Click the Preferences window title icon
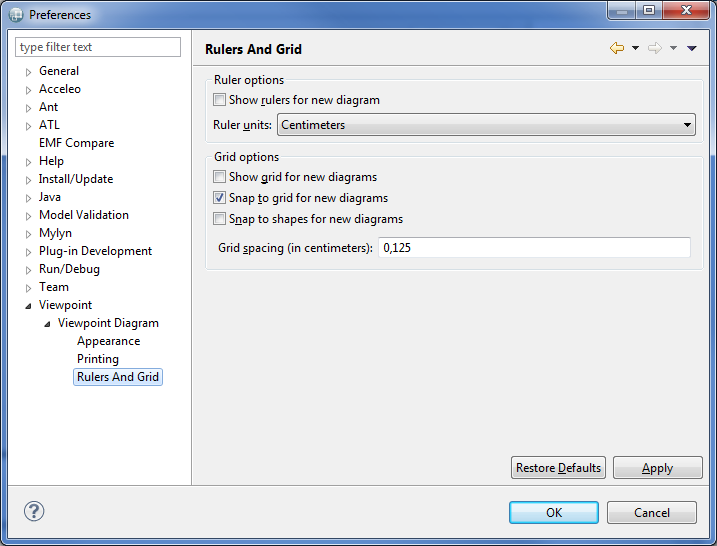This screenshot has width=717, height=546. click(16, 14)
